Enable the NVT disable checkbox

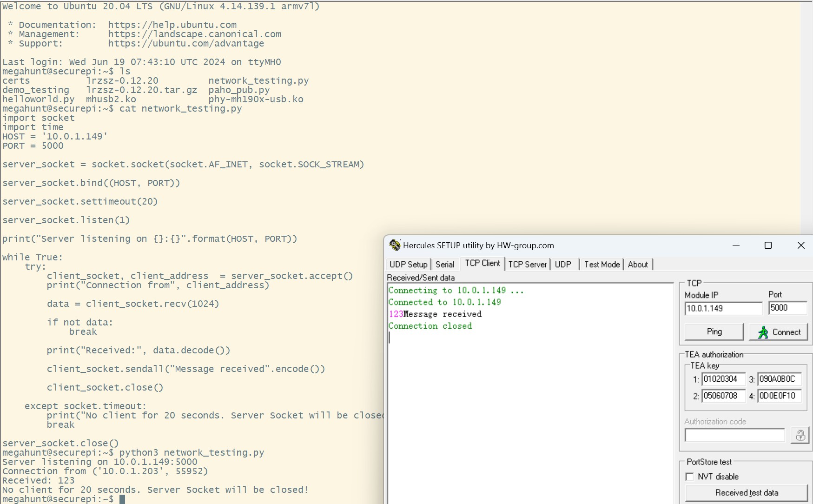pos(689,477)
